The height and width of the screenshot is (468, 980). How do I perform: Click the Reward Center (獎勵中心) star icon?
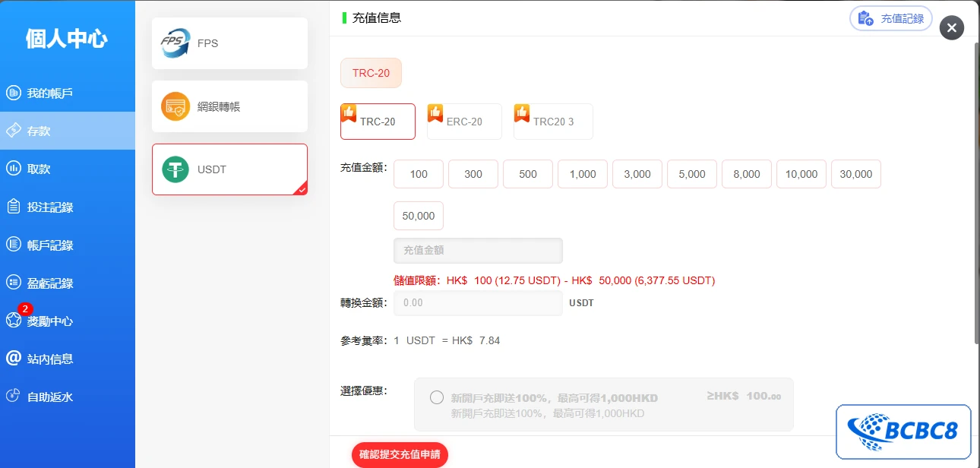pos(13,321)
